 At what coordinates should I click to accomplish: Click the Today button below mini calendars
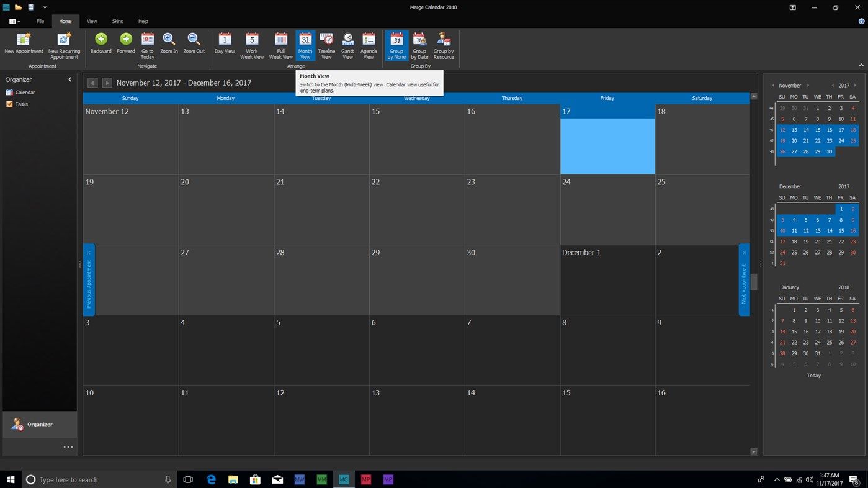pyautogui.click(x=813, y=375)
